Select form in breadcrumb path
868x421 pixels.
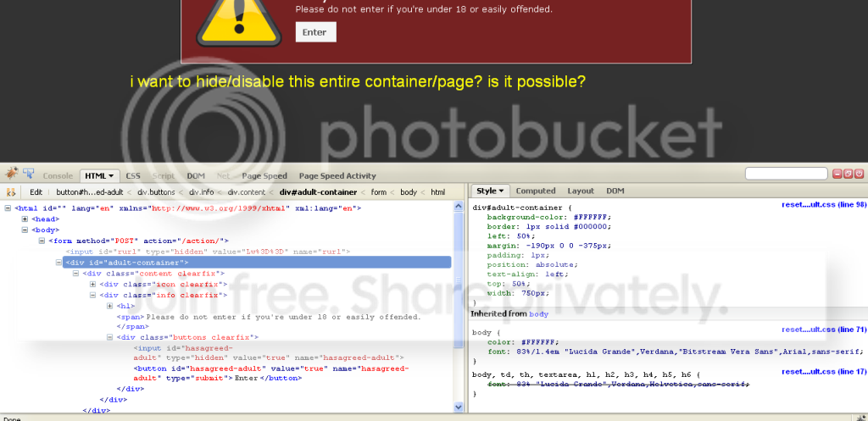click(x=379, y=192)
